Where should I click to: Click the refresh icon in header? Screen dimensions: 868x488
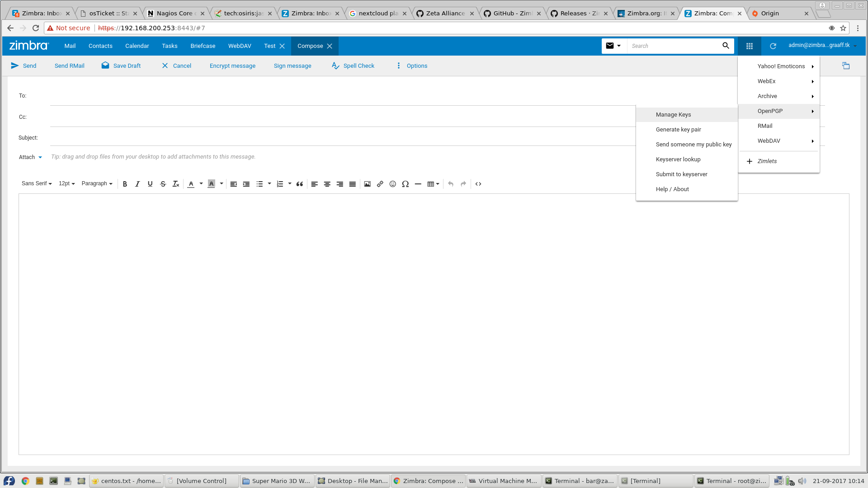(x=773, y=46)
